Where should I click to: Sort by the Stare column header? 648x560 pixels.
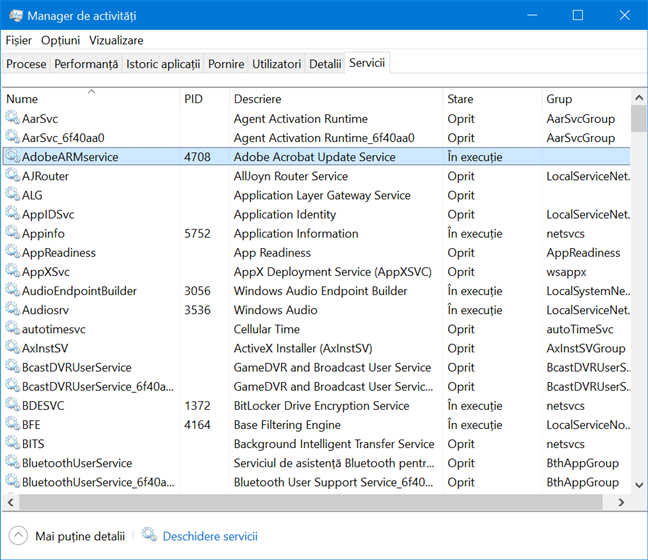pyautogui.click(x=492, y=99)
